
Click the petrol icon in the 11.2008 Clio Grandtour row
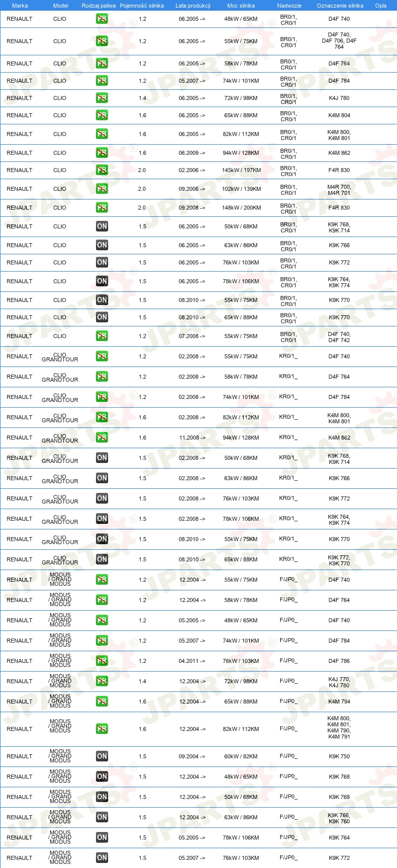point(102,438)
